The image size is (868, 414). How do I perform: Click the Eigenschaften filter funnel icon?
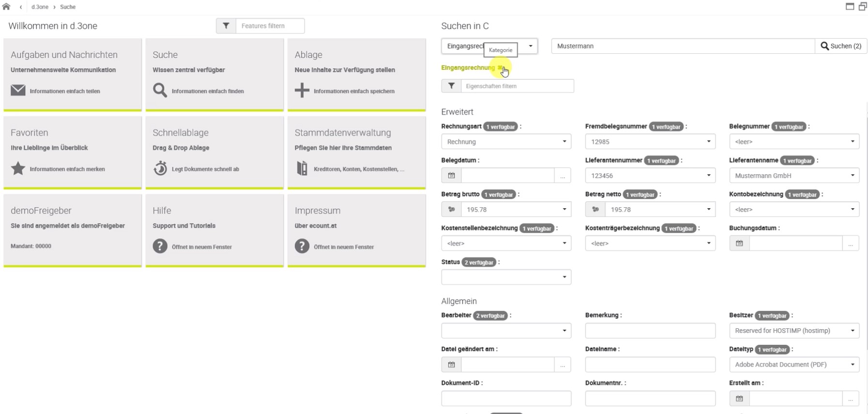tap(451, 86)
